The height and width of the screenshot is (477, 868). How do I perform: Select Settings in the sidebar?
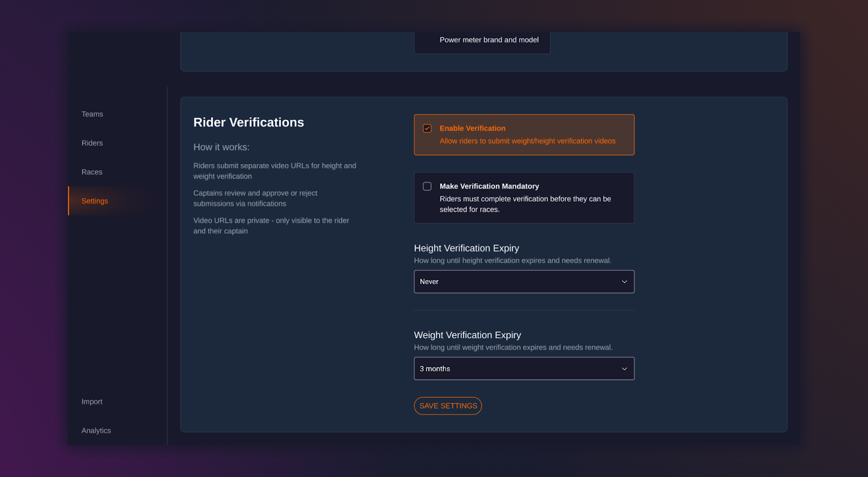[x=95, y=201]
